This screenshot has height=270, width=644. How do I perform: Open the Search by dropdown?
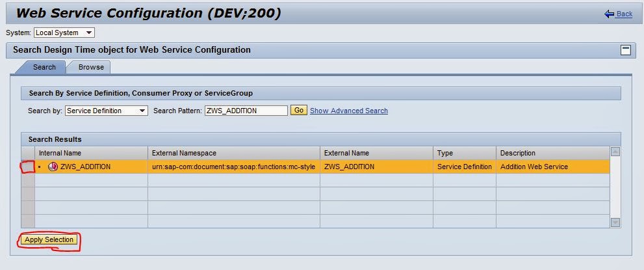[x=143, y=111]
